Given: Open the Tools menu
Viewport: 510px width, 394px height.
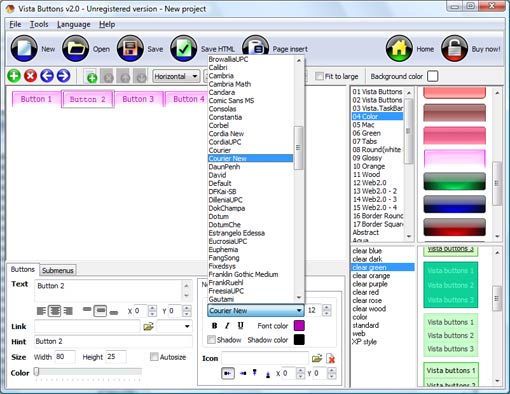Looking at the screenshot, I should coord(39,24).
